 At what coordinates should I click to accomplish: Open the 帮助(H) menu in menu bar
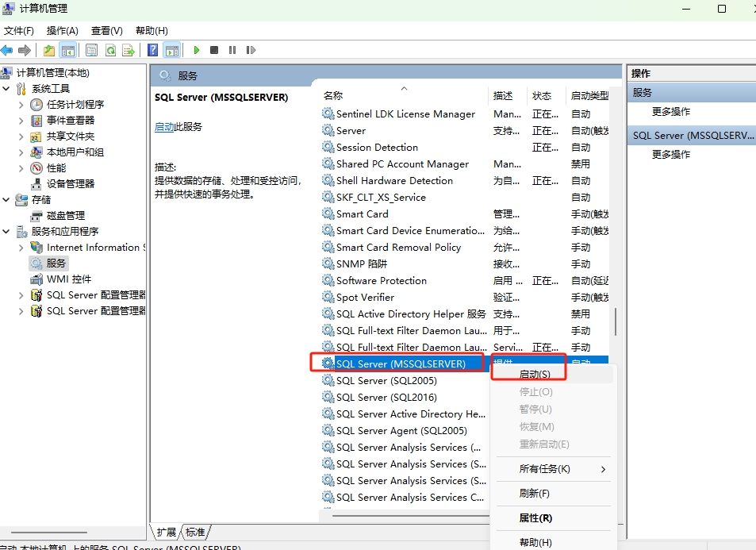152,31
